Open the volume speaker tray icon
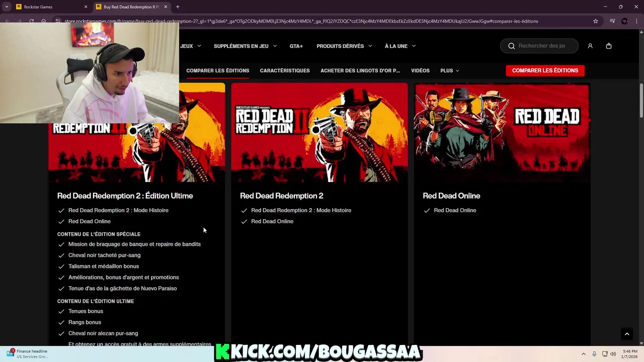Screen dimensions: 644x362 (x=613, y=354)
